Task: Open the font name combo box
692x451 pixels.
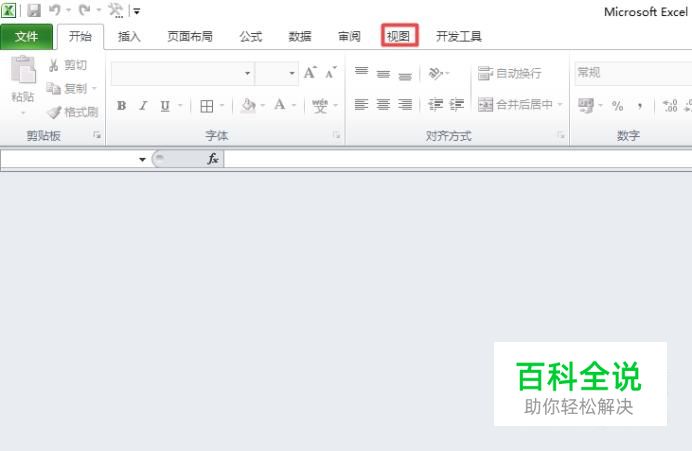Action: [183, 73]
